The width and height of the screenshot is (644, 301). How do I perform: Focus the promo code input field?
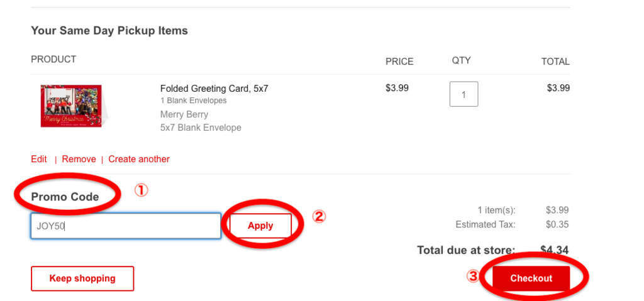point(126,226)
